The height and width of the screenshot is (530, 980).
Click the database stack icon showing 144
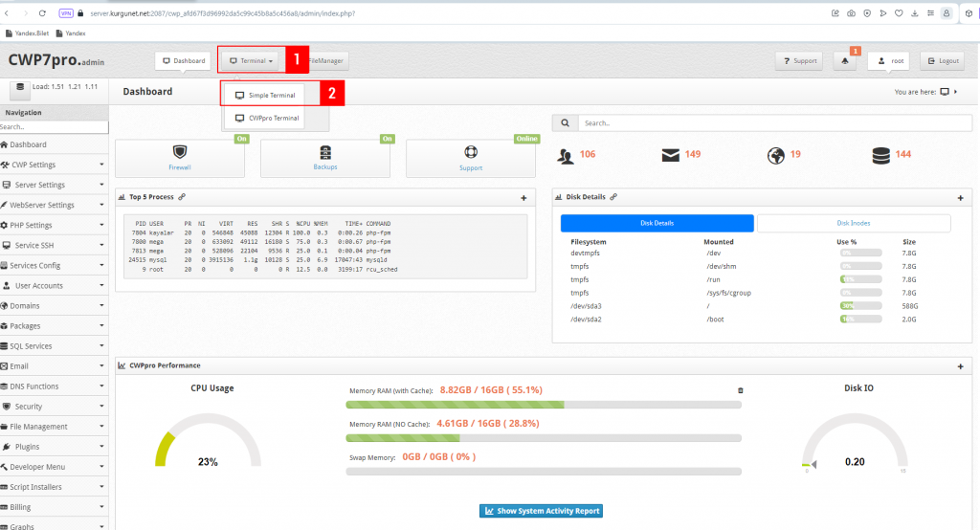[x=880, y=156]
